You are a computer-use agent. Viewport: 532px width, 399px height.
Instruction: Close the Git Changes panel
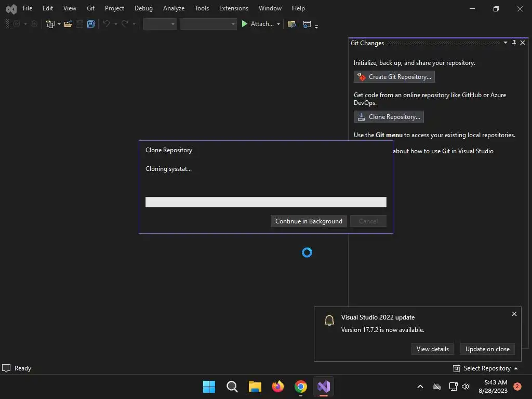click(523, 43)
